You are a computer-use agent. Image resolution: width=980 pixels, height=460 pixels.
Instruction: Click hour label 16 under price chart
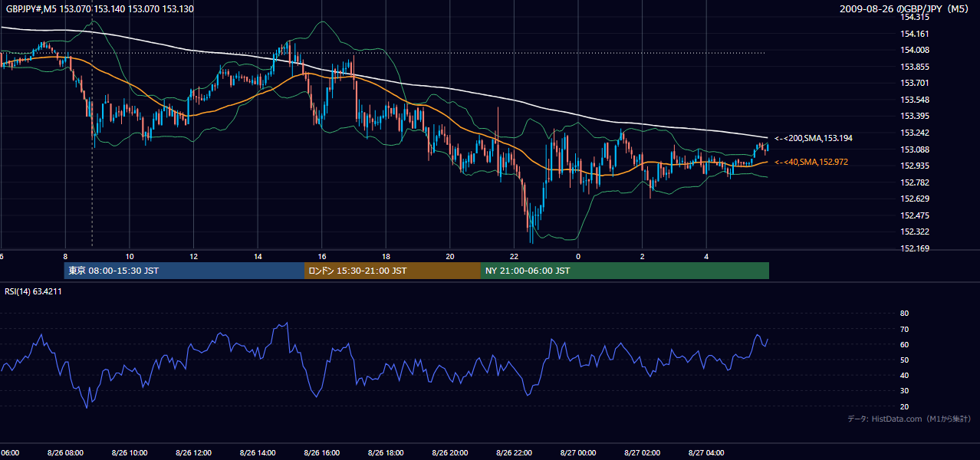322,257
